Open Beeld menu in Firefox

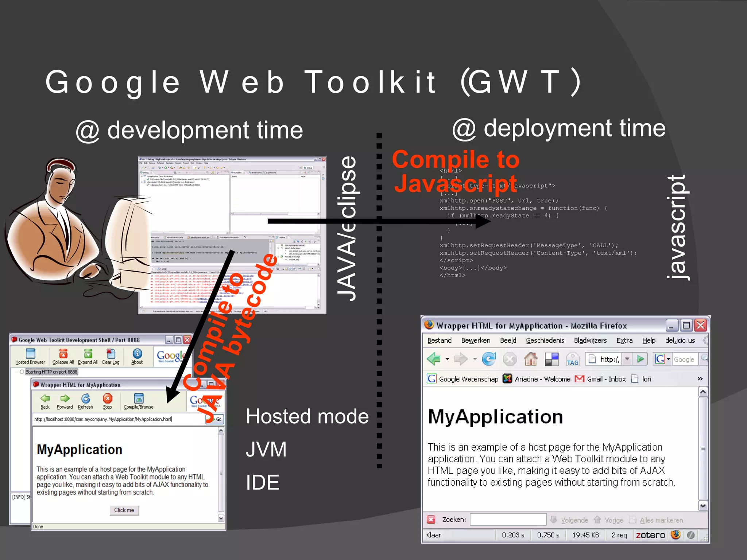tap(508, 340)
